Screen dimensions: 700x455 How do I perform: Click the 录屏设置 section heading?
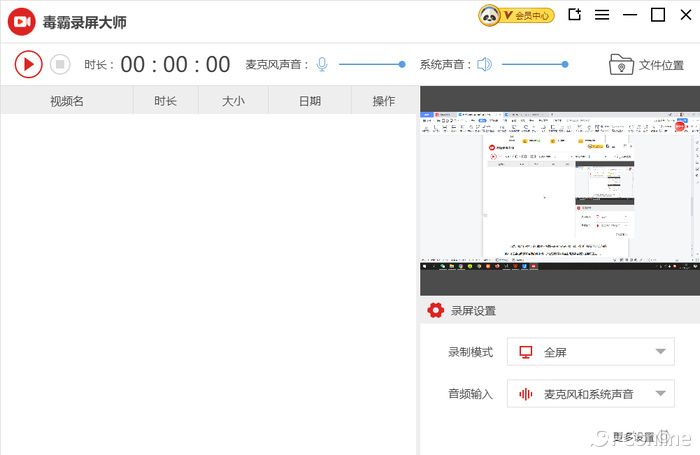(473, 311)
